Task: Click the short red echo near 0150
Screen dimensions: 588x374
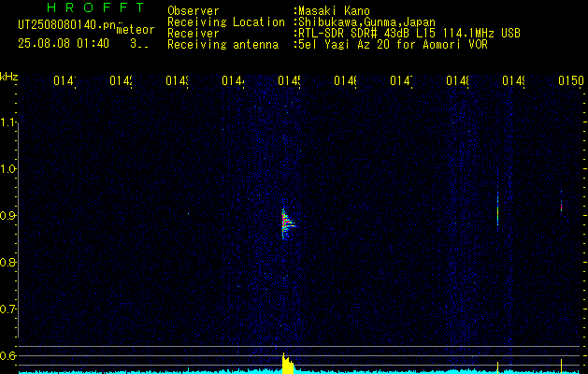Action: (561, 207)
